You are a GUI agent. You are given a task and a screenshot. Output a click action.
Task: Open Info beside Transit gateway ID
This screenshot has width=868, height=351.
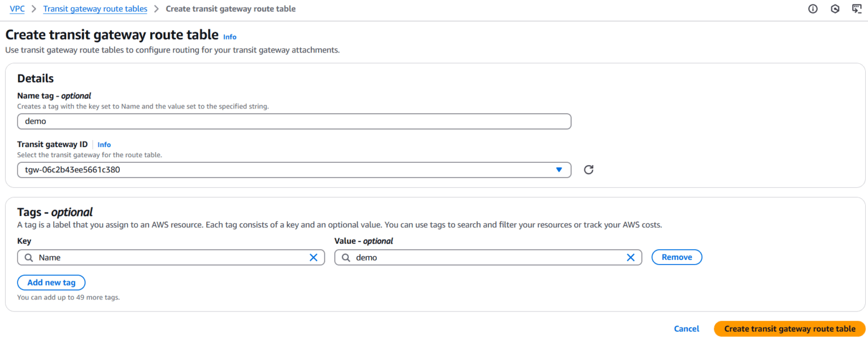pos(104,144)
